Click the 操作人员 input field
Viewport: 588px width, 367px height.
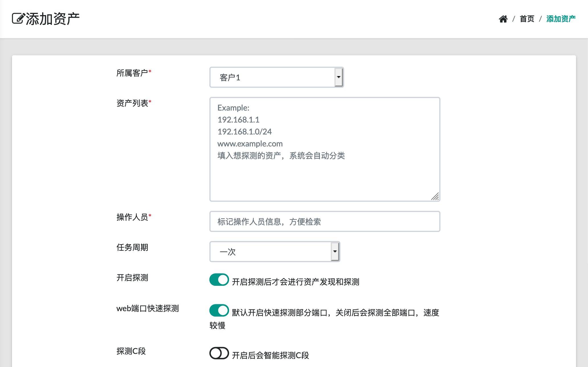point(325,221)
